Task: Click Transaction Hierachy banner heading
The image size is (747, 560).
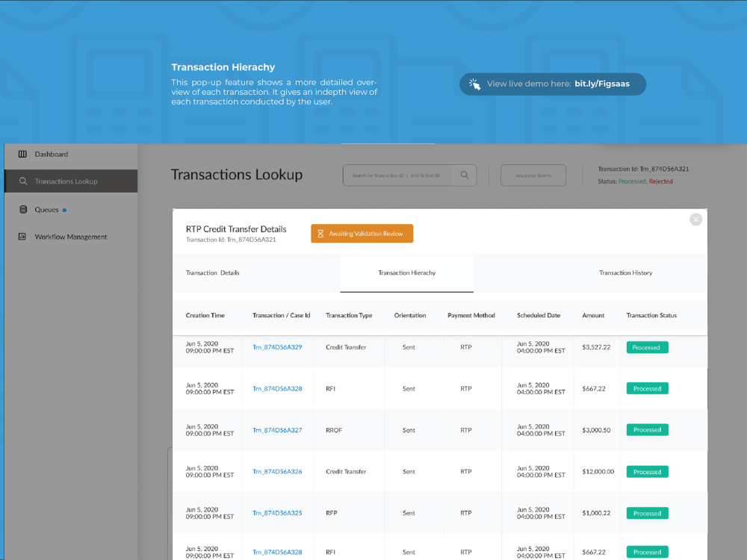Action: pyautogui.click(x=223, y=67)
